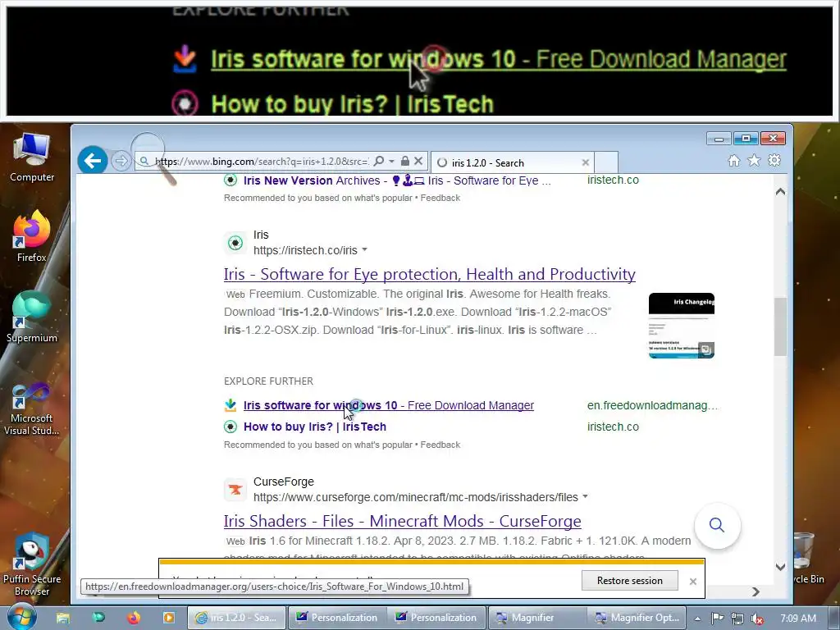Stop loading with the address bar X
Viewport: 840px width, 630px height.
419,161
